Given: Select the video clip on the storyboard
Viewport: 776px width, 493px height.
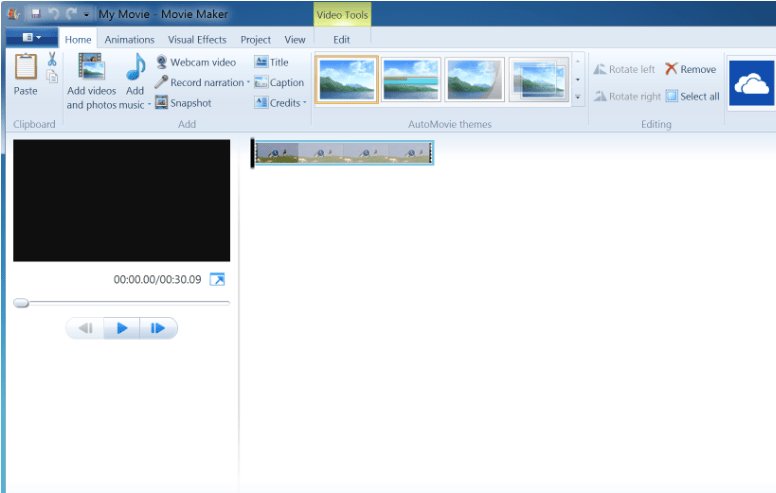Looking at the screenshot, I should coord(343,152).
